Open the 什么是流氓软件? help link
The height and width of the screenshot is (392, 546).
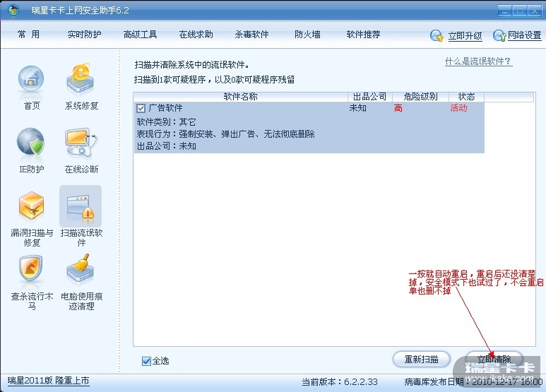(x=478, y=61)
